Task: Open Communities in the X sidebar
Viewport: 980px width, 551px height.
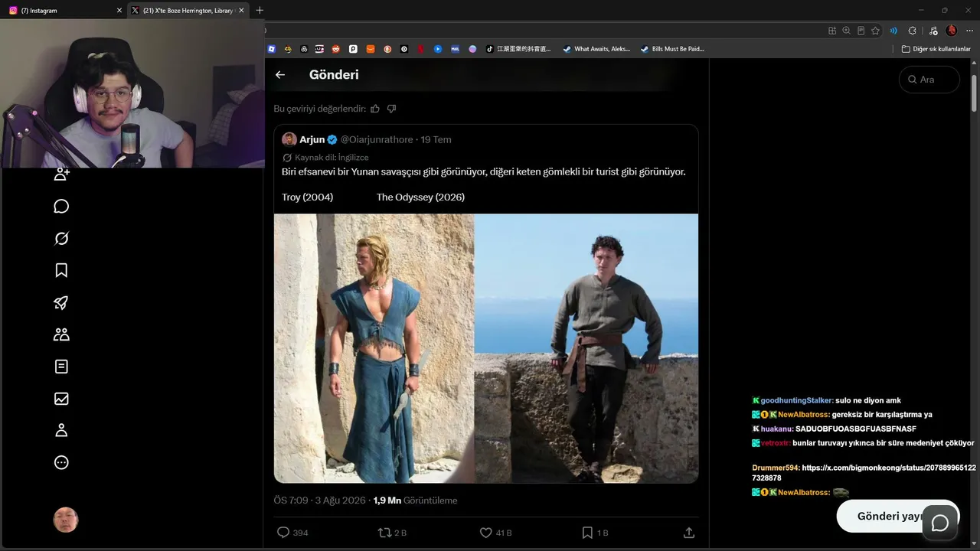Action: pos(62,334)
